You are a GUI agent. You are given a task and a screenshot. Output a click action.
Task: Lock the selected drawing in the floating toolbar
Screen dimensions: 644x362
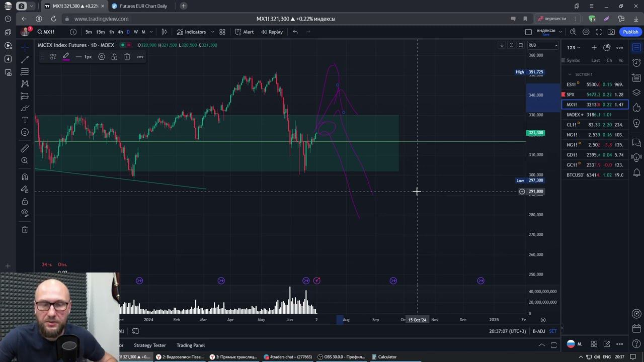point(114,57)
